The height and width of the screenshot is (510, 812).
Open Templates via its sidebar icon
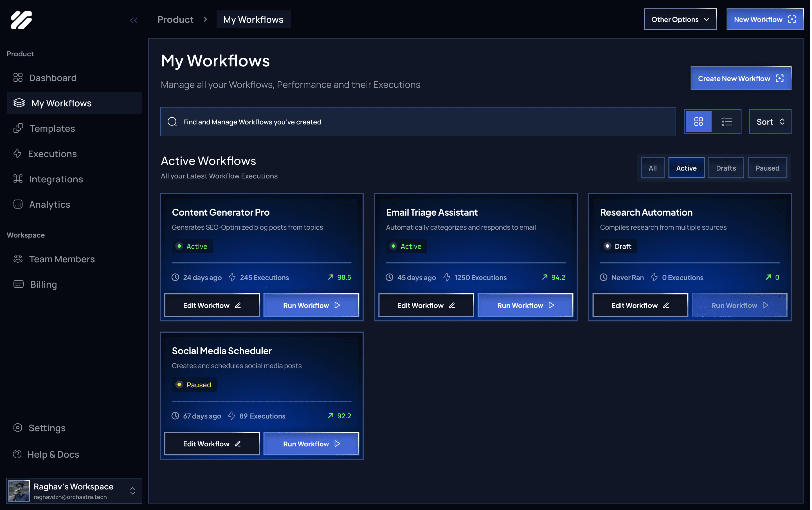[x=18, y=128]
